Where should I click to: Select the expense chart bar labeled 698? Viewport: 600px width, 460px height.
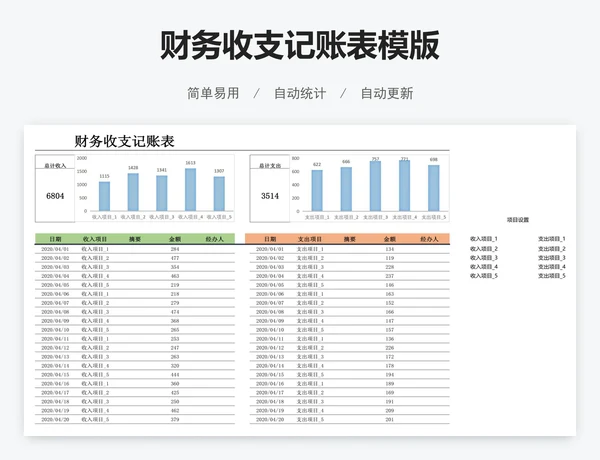[x=434, y=188]
